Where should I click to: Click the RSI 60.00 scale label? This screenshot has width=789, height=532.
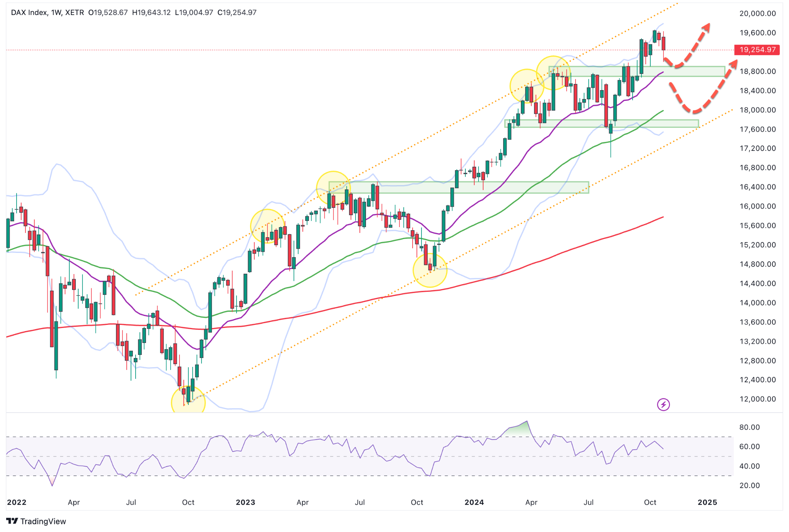(749, 447)
